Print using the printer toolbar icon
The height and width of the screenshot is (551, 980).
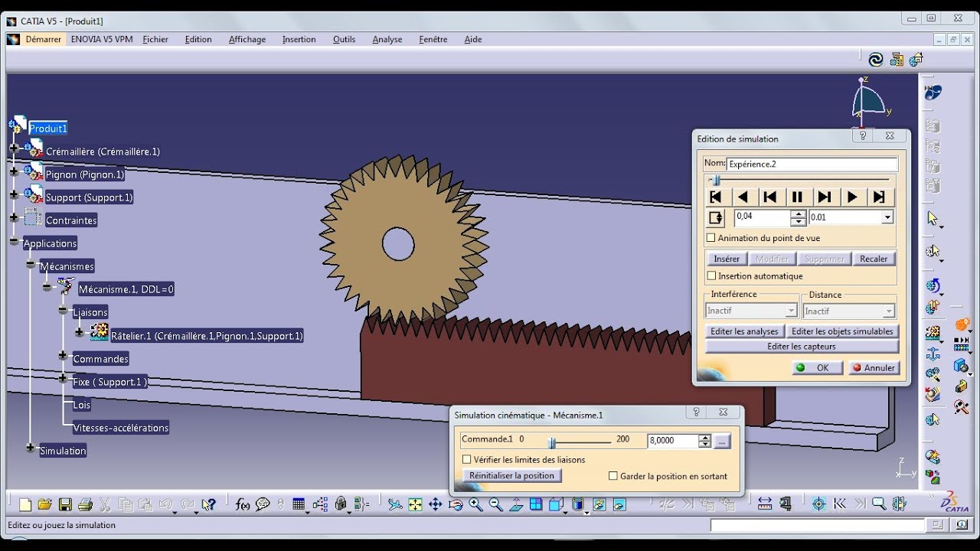[85, 504]
